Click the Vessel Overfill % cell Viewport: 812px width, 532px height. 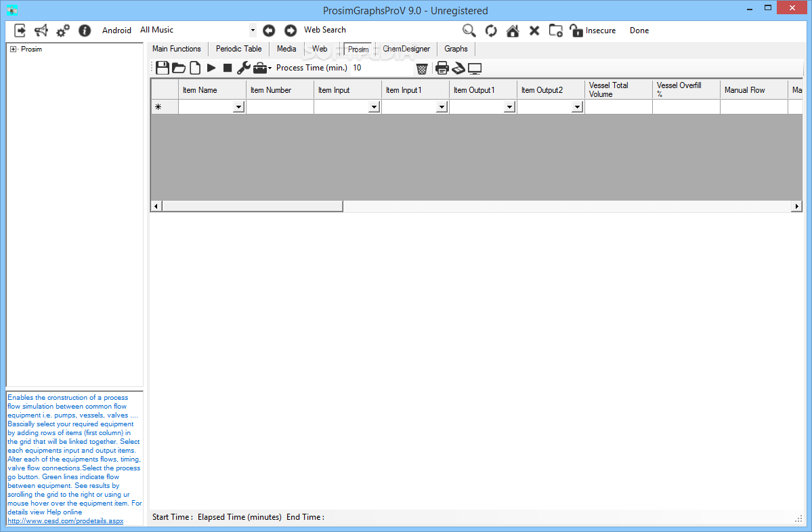(x=686, y=107)
